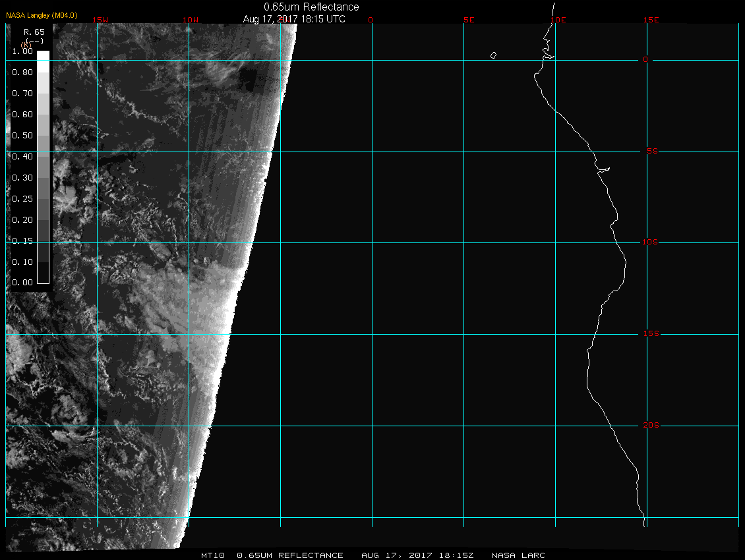Click the 'NASA Langley (M04.0)' label
Screen dimensions: 745x560
42,15
